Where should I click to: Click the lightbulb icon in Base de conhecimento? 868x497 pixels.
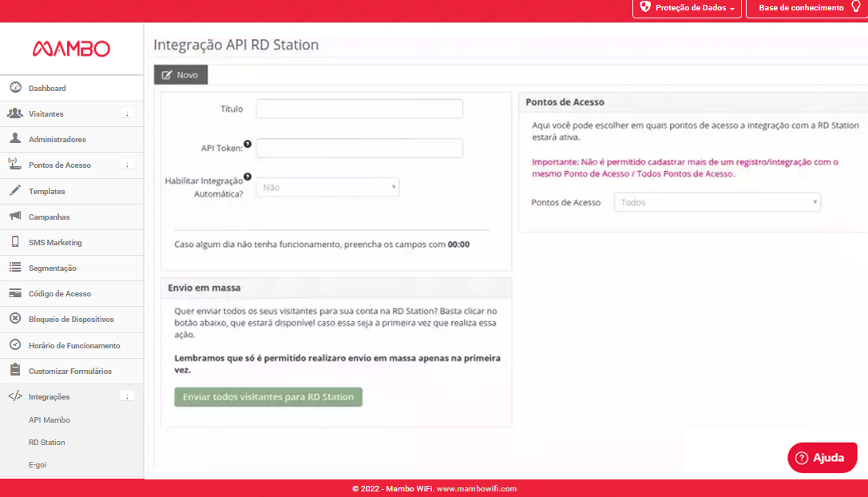856,6
